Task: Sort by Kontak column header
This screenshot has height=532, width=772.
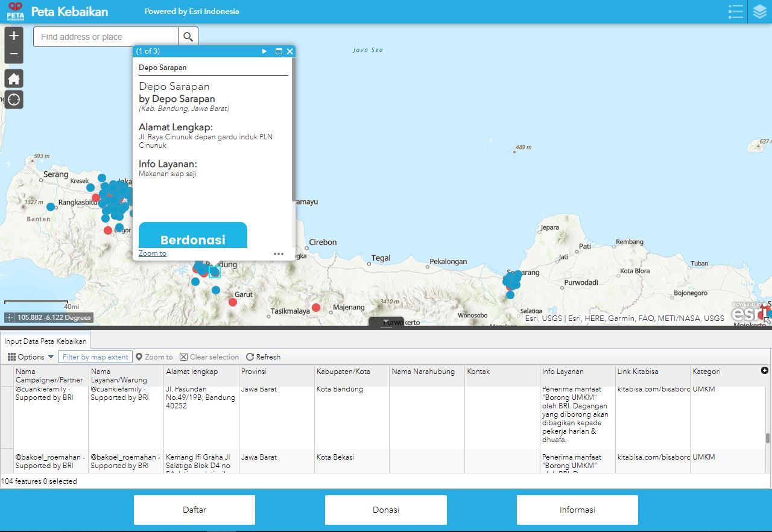Action: (x=502, y=376)
